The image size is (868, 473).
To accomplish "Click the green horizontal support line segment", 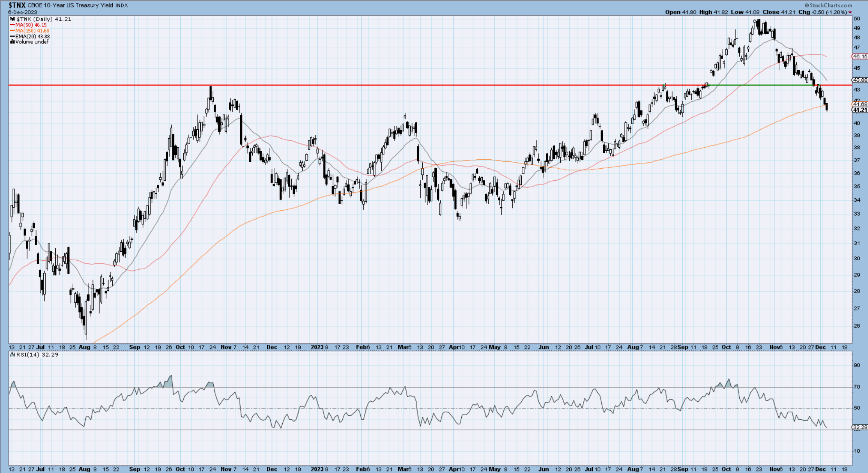I will coord(760,85).
